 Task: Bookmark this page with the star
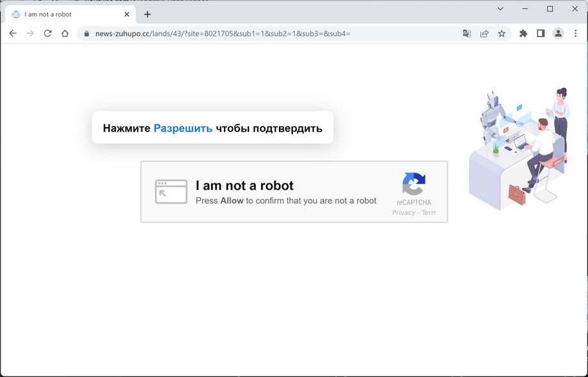(502, 33)
